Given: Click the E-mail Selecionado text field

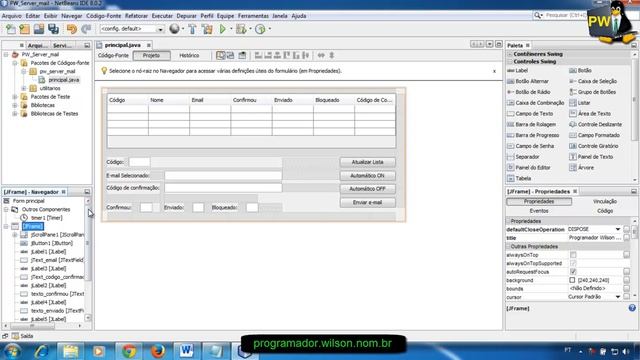Looking at the screenshot, I should click(x=223, y=176).
